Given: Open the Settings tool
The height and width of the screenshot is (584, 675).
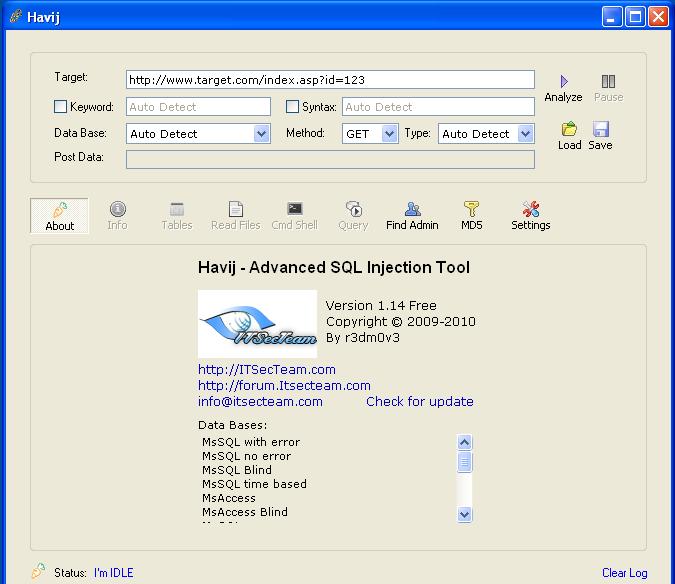Looking at the screenshot, I should pyautogui.click(x=531, y=216).
